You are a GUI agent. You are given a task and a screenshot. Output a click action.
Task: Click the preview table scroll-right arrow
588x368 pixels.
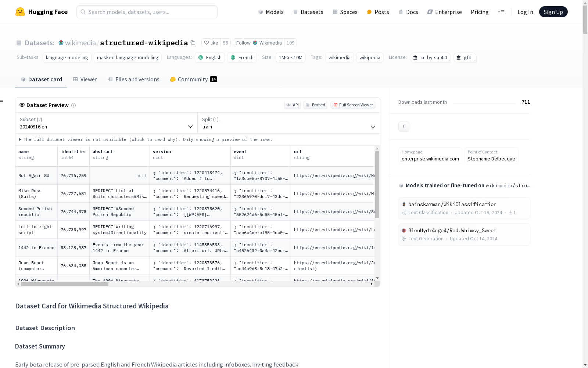pos(372,284)
